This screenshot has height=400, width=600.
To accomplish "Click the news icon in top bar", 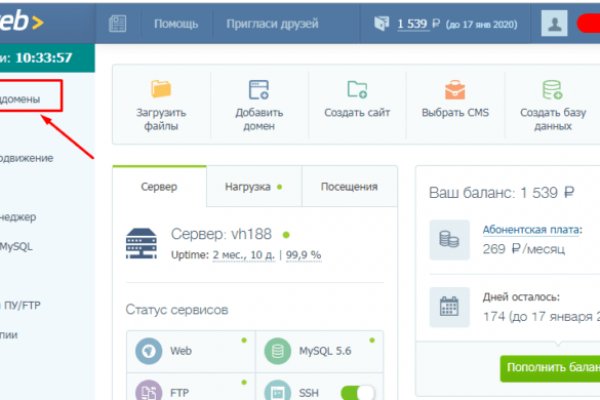I will [x=118, y=23].
